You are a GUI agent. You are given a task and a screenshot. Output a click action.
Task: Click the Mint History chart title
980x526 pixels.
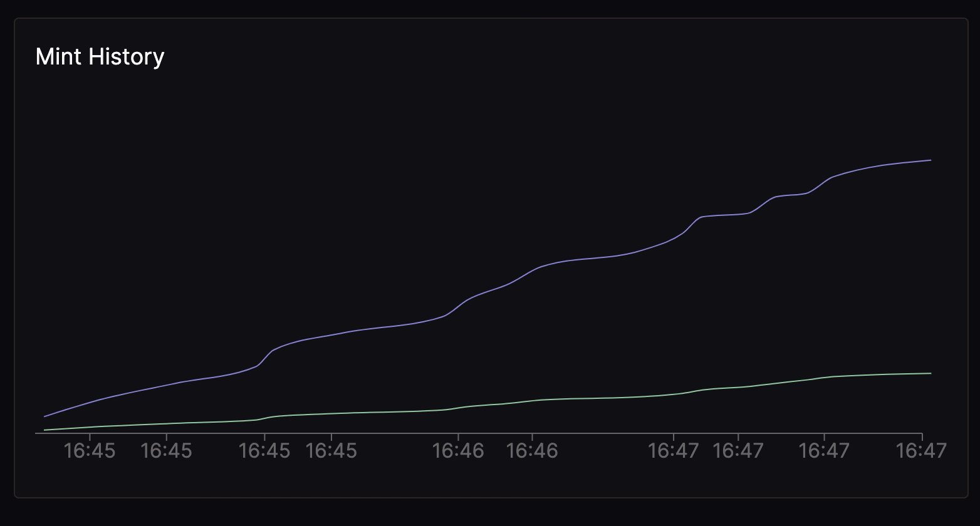tap(100, 56)
